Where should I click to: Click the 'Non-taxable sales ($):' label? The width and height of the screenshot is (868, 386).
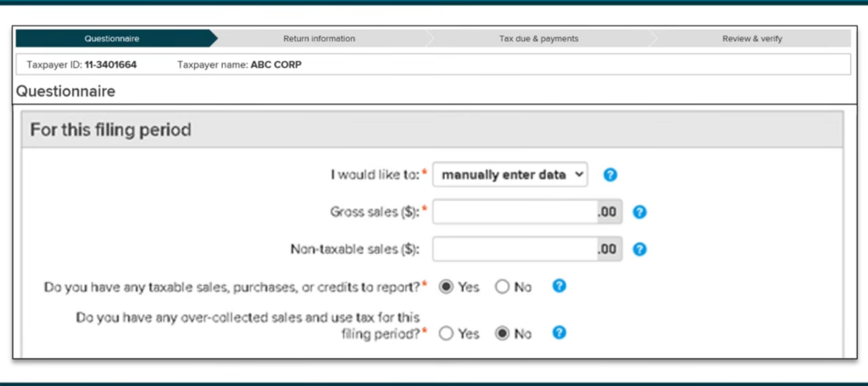pyautogui.click(x=355, y=249)
